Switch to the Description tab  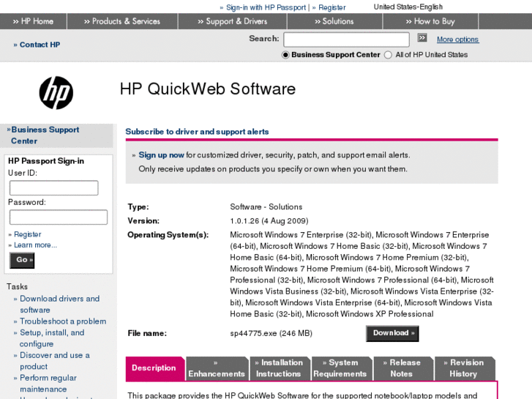(155, 368)
